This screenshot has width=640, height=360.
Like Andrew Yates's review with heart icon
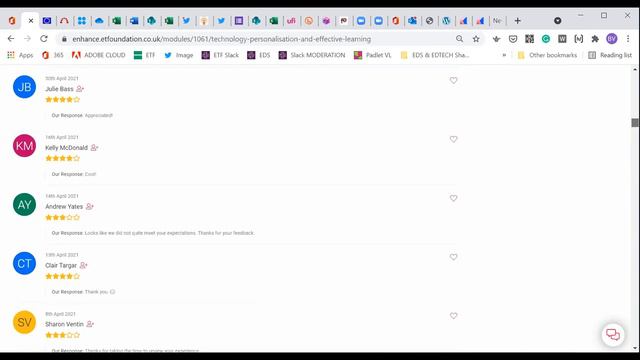point(453,198)
